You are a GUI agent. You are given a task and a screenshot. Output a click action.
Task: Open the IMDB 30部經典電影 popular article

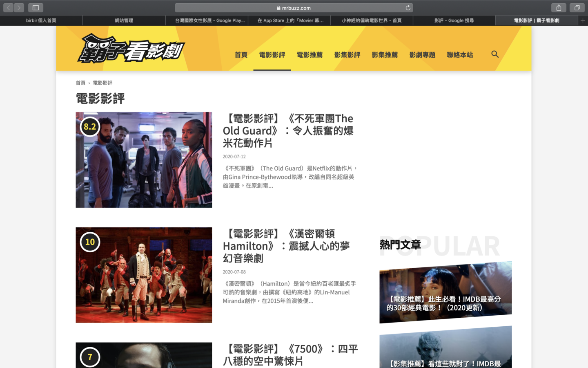(x=445, y=292)
